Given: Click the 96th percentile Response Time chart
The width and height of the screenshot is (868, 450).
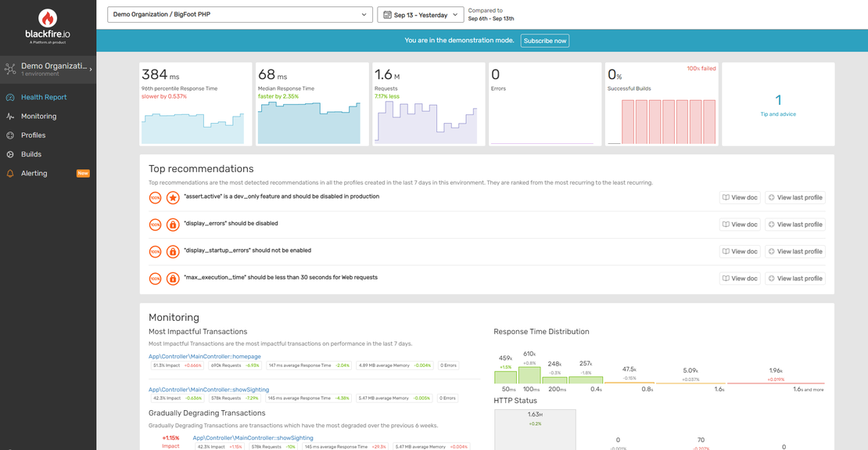Looking at the screenshot, I should [192, 128].
